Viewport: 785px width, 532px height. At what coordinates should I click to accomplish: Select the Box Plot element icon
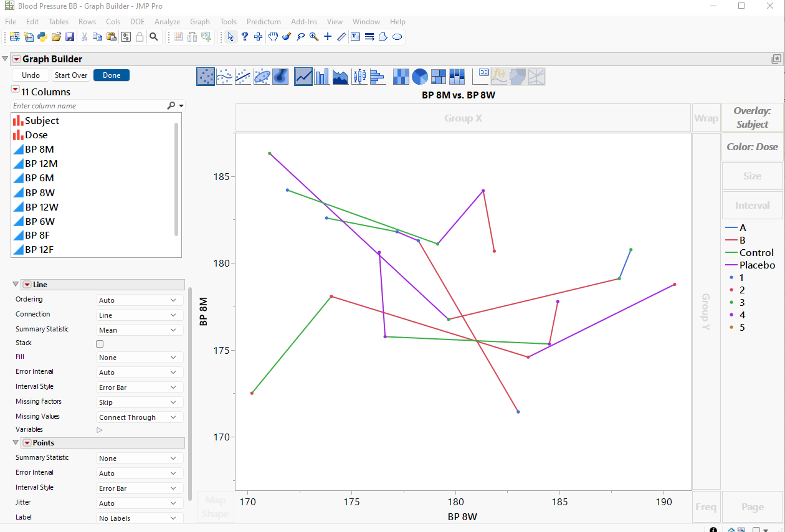click(x=359, y=77)
